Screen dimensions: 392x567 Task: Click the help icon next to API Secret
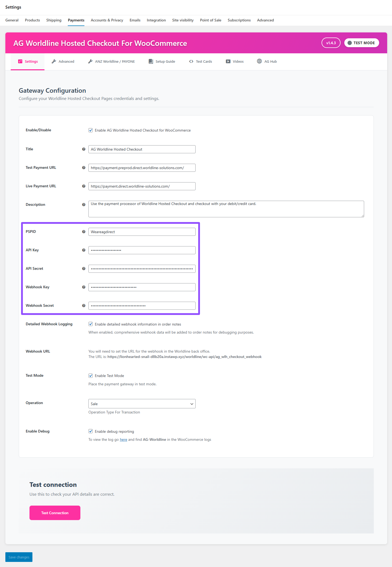84,269
